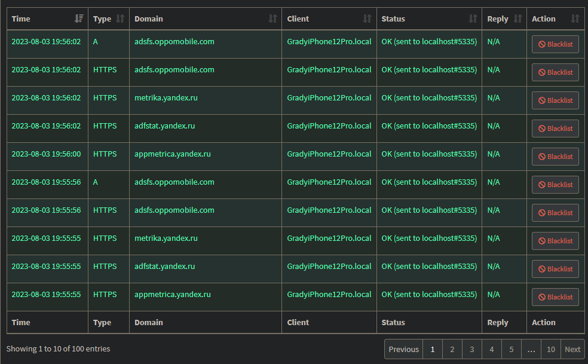Open pagination page 5

[511, 350]
